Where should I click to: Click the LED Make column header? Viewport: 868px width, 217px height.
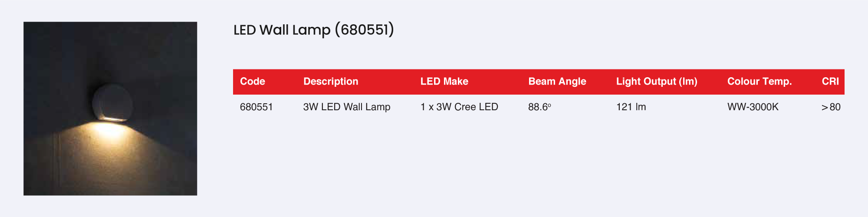(444, 82)
